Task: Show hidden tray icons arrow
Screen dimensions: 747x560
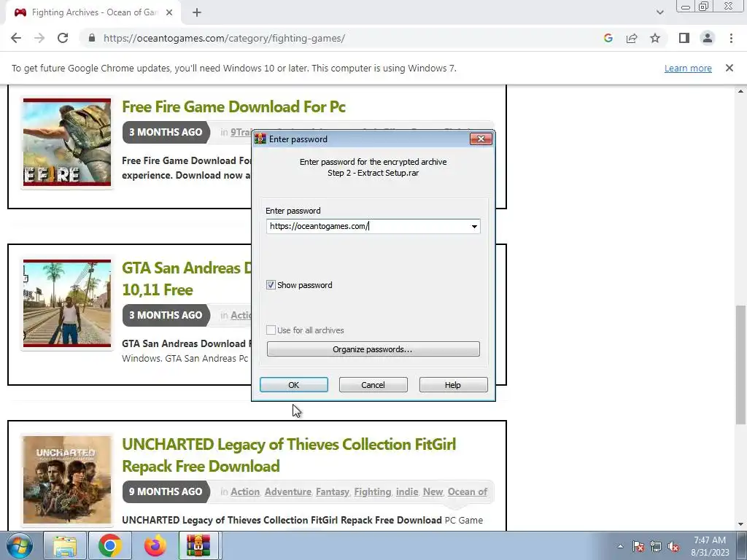Action: pyautogui.click(x=620, y=546)
